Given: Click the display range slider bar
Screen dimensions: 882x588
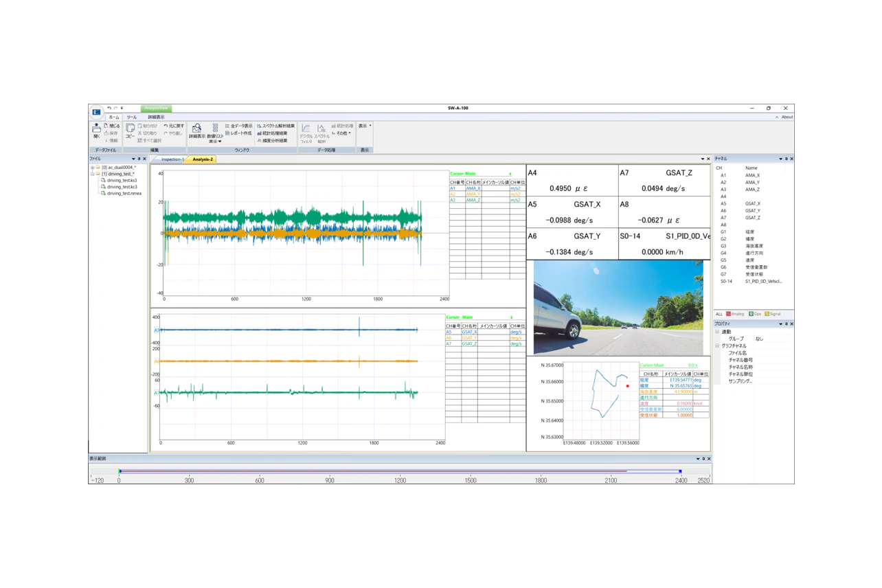Looking at the screenshot, I should click(398, 471).
